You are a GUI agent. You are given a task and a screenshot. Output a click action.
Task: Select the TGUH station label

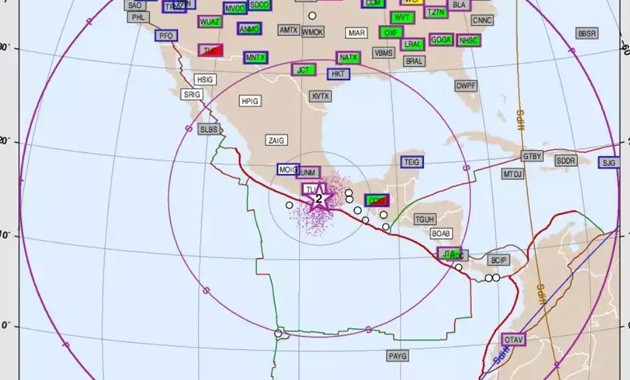coord(425,219)
